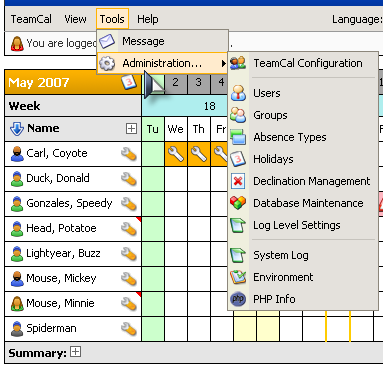Image resolution: width=383 pixels, height=370 pixels.
Task: Click Carl Coyote's orange Wednesday absence cell
Action: click(176, 154)
